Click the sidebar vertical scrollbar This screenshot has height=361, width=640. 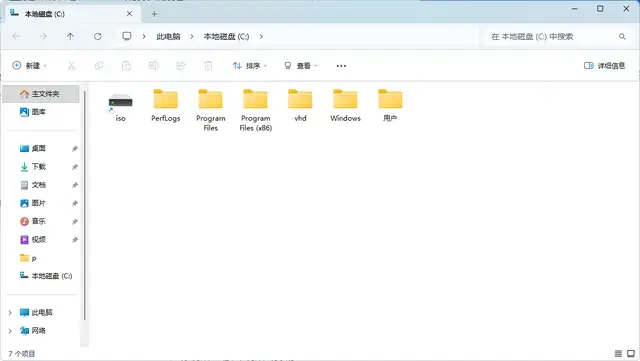[84, 205]
